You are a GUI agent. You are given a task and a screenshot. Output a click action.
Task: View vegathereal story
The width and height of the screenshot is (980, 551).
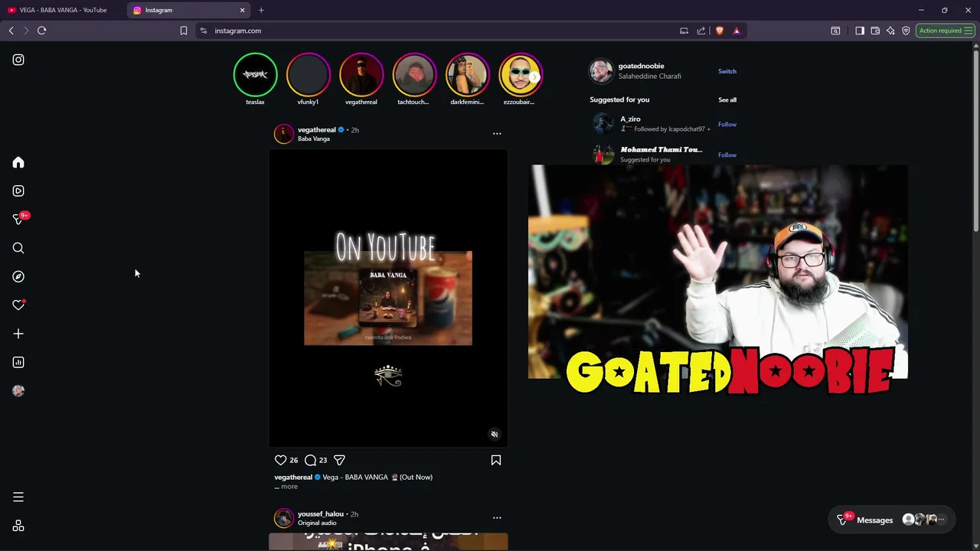(x=361, y=75)
